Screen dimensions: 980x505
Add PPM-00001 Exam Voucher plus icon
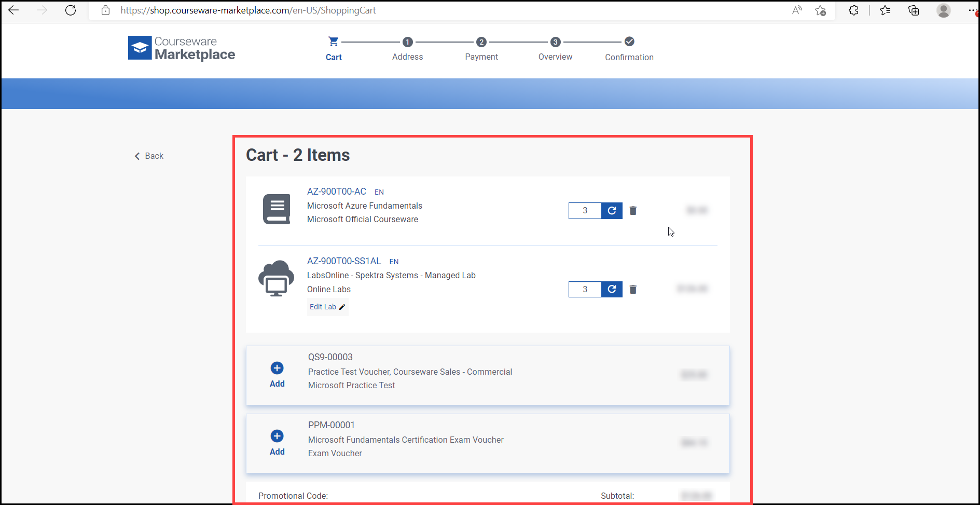click(x=277, y=436)
